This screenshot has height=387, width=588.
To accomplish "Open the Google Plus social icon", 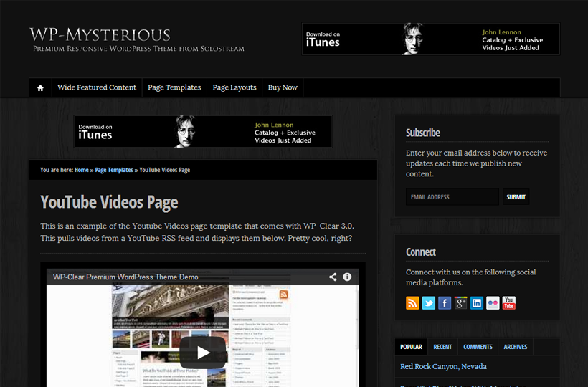I will pos(460,302).
